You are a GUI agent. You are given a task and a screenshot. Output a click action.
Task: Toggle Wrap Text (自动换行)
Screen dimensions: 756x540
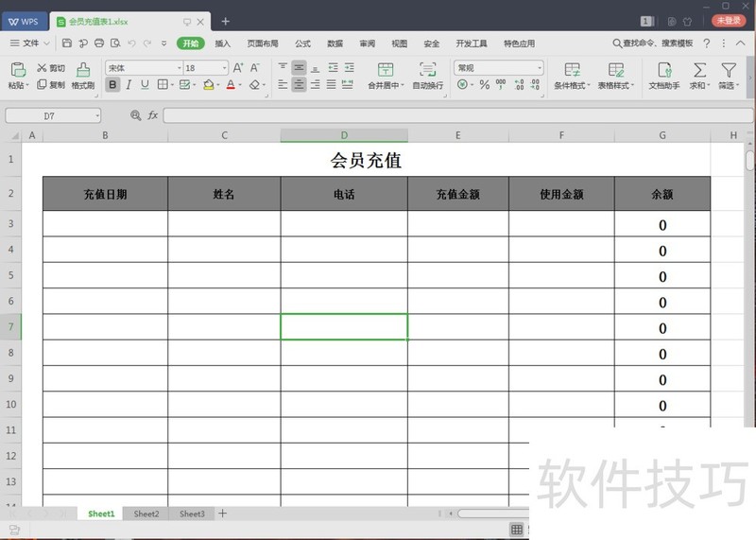(x=427, y=70)
